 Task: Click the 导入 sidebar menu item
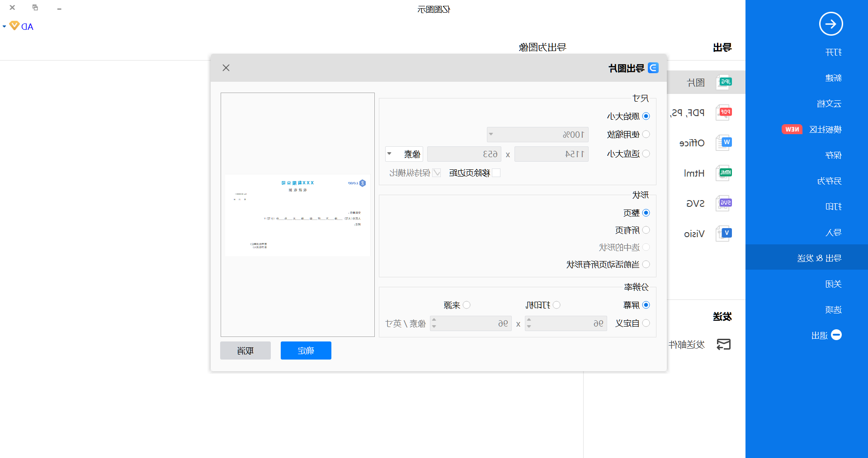tap(833, 233)
